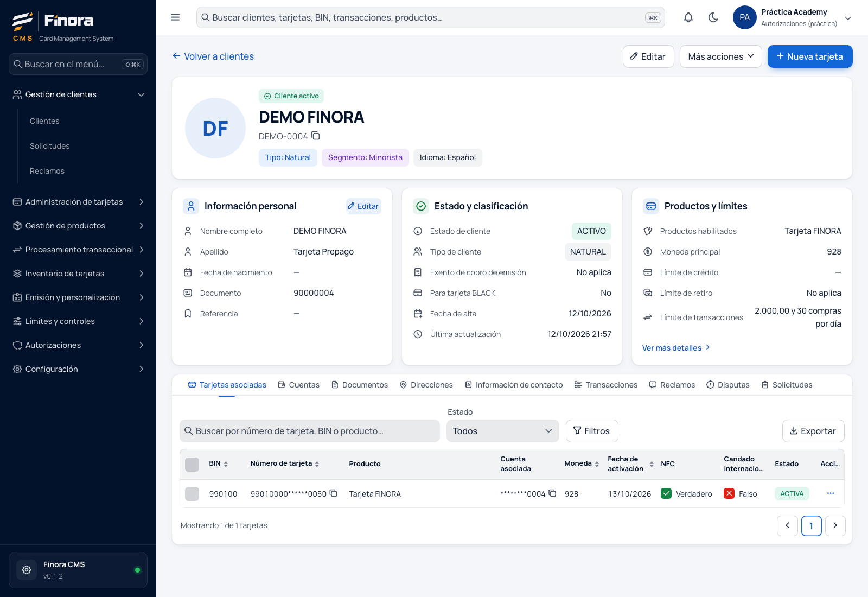Open Ver más detalles link

coord(676,348)
